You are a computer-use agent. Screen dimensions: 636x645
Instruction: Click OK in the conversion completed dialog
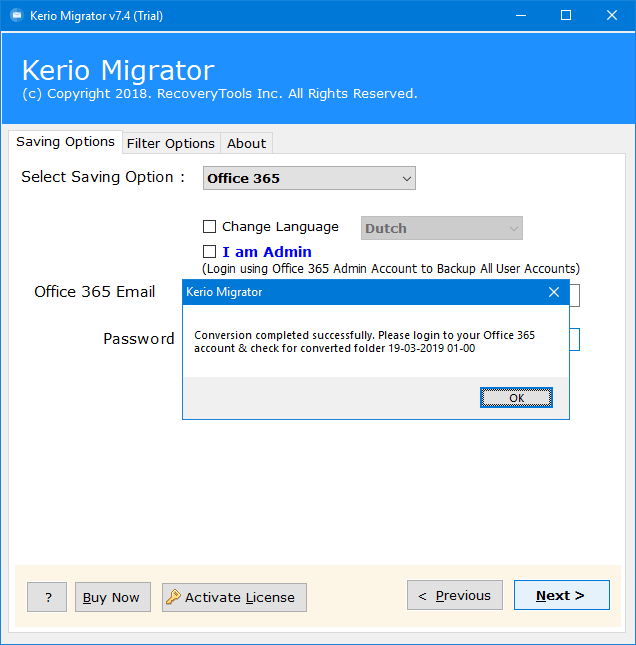coord(516,397)
